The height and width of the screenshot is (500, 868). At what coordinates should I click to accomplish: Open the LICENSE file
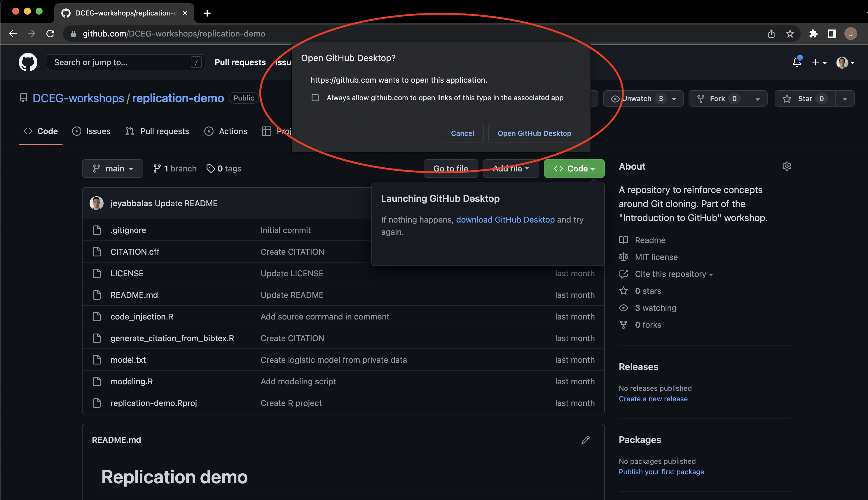[x=127, y=273]
